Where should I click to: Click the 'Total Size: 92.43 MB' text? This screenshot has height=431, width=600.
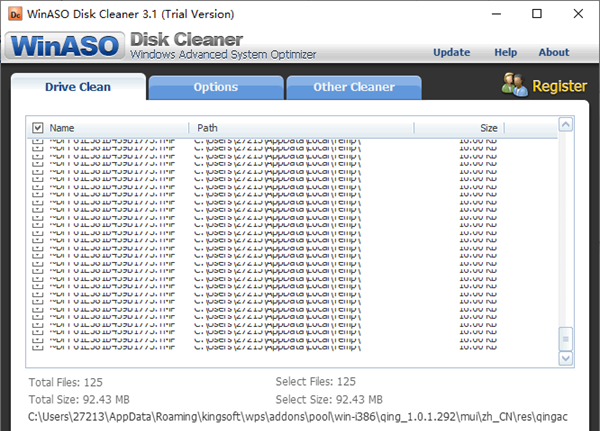pos(79,400)
